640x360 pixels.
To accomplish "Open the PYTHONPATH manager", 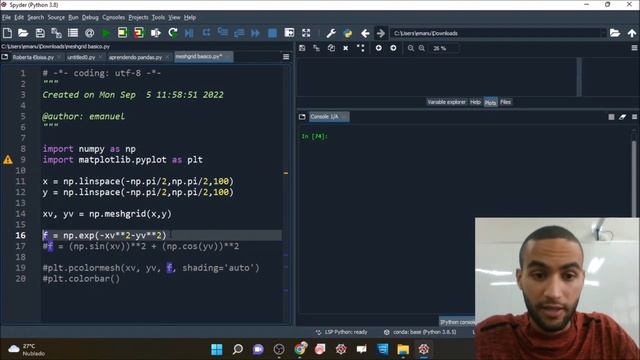I will tap(348, 33).
